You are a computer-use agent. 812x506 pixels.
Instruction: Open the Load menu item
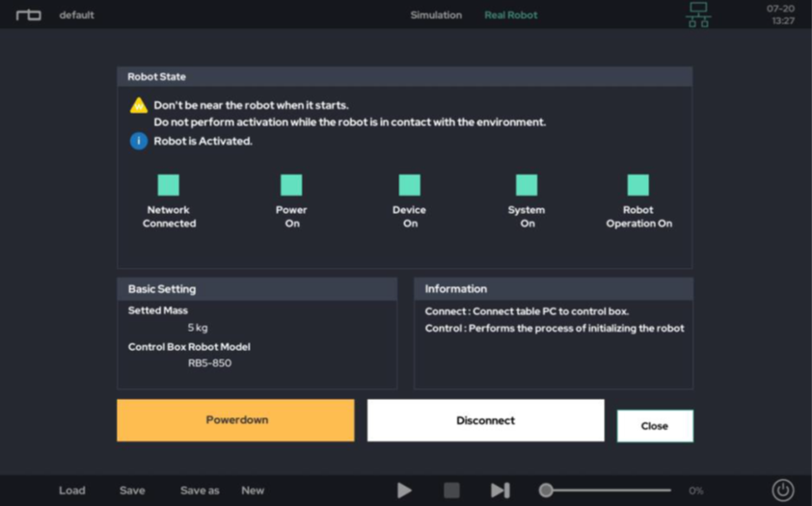click(x=72, y=490)
